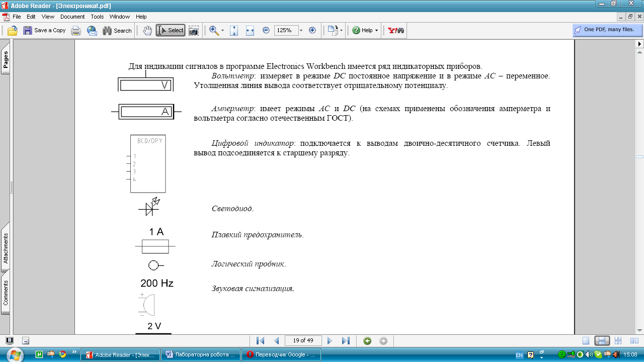Click the EN language indicator
644x362 pixels.
tap(520, 354)
